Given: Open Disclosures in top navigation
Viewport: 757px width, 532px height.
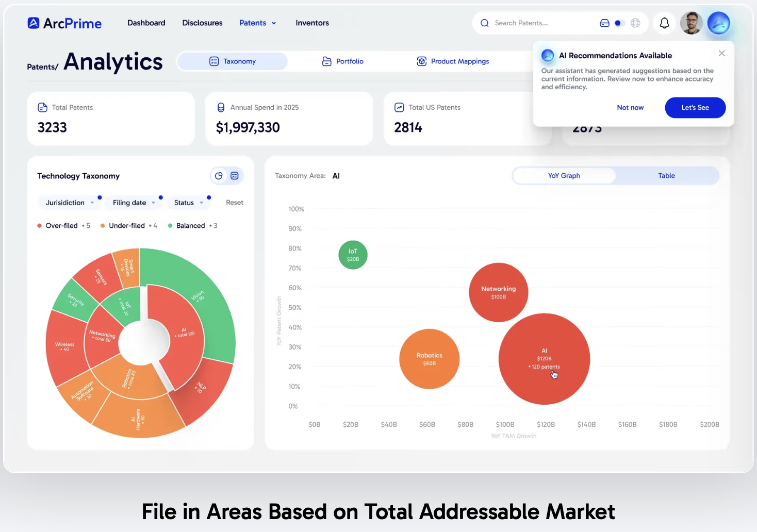Looking at the screenshot, I should click(202, 23).
